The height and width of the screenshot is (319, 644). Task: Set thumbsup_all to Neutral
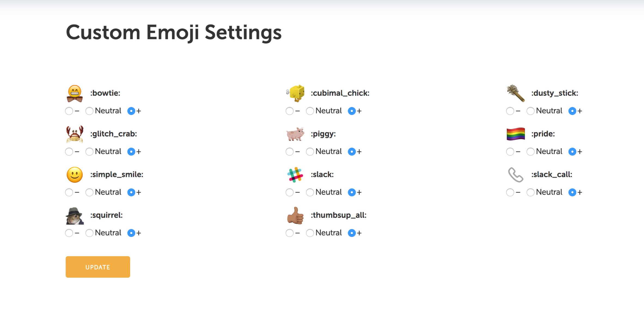(310, 233)
